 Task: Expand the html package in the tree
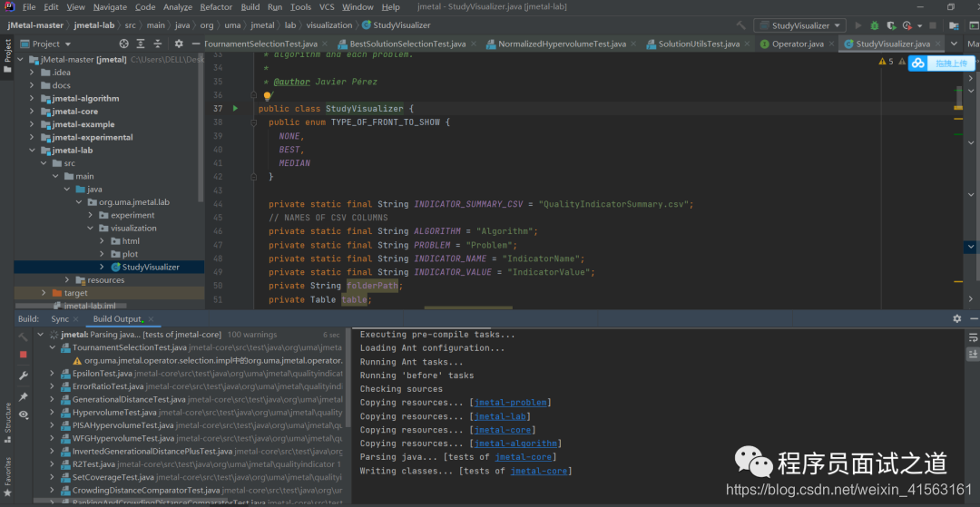(x=103, y=241)
